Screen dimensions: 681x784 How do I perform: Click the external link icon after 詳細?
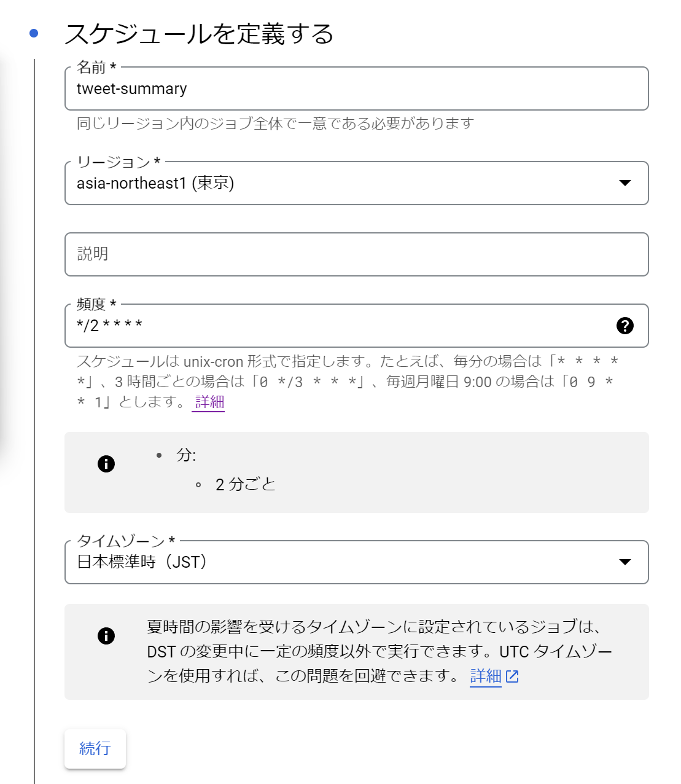[512, 676]
